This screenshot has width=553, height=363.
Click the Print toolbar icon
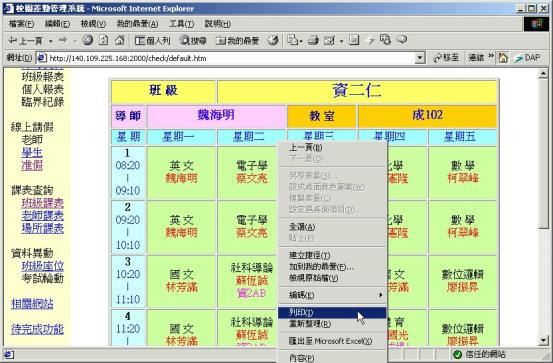click(x=313, y=40)
